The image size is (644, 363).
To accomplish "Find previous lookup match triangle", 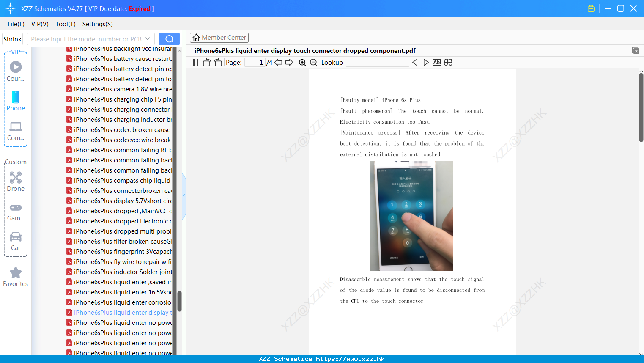I will click(415, 63).
